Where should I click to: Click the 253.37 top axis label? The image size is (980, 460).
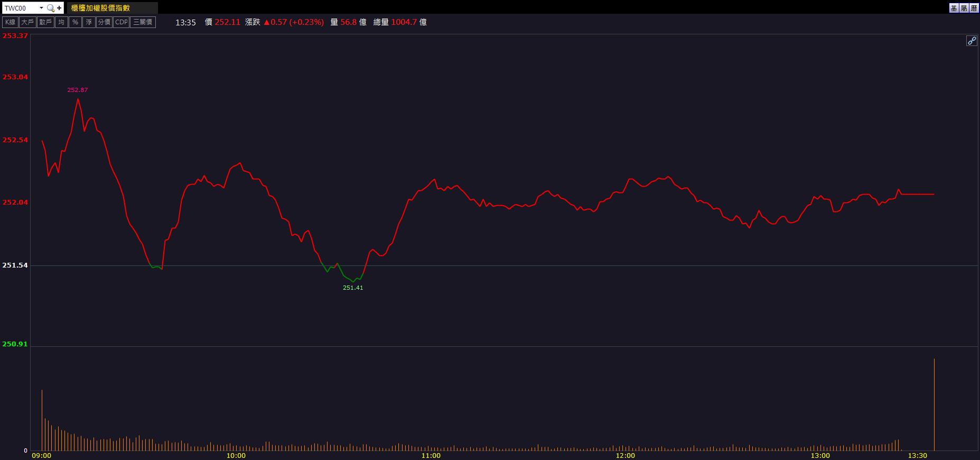point(15,36)
